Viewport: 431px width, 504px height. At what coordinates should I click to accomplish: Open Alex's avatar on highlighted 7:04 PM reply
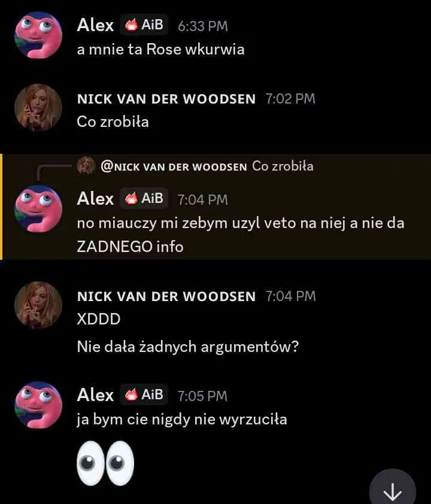pyautogui.click(x=38, y=209)
